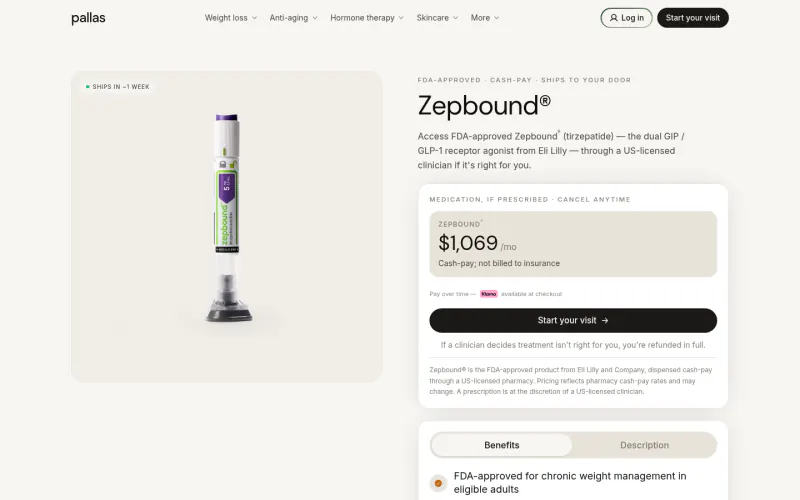Click the Zepbound pen product image
800x500 pixels.
(x=228, y=218)
